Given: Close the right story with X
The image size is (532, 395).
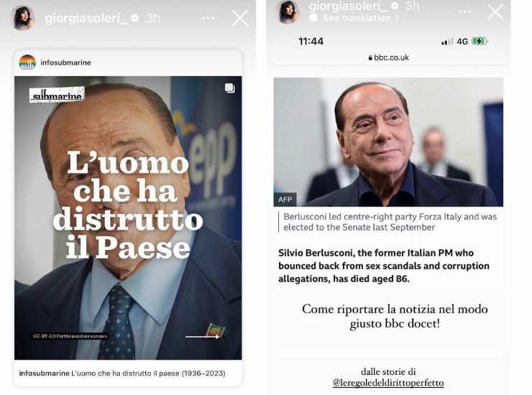Looking at the screenshot, I should click(x=495, y=12).
